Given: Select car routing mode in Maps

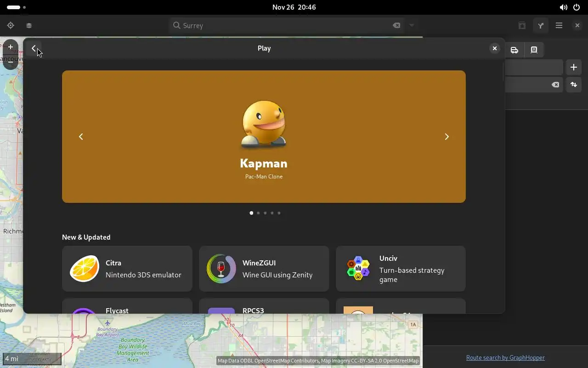Looking at the screenshot, I should 514,50.
